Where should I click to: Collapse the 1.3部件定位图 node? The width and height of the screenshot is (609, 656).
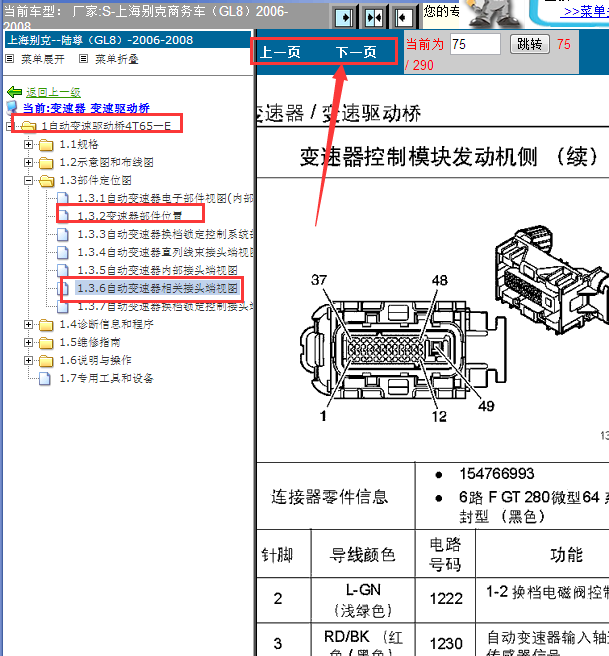pos(28,181)
